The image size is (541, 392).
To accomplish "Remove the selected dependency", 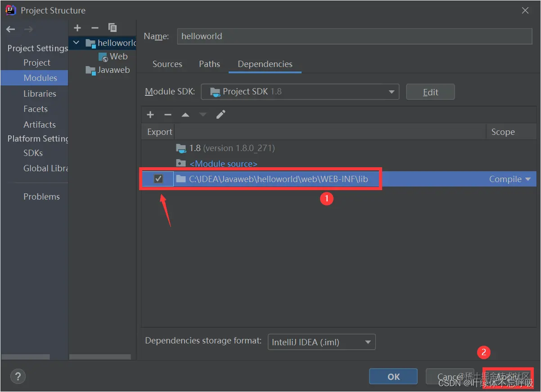I will [168, 115].
